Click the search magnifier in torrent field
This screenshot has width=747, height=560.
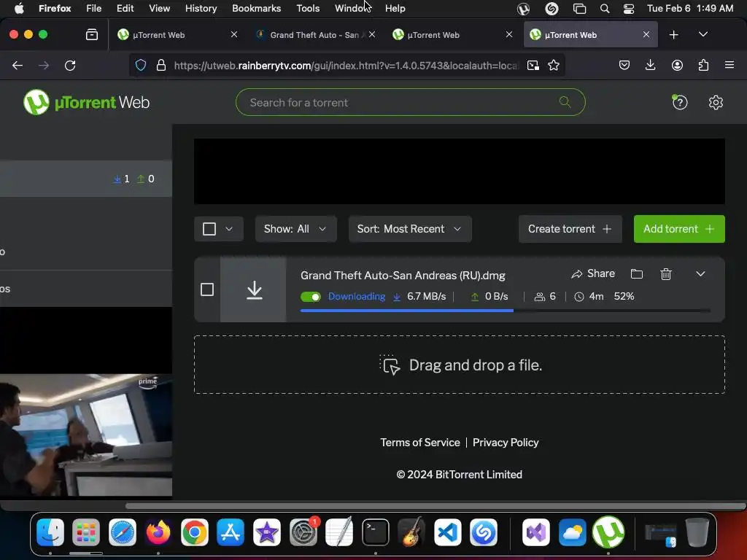pos(565,101)
